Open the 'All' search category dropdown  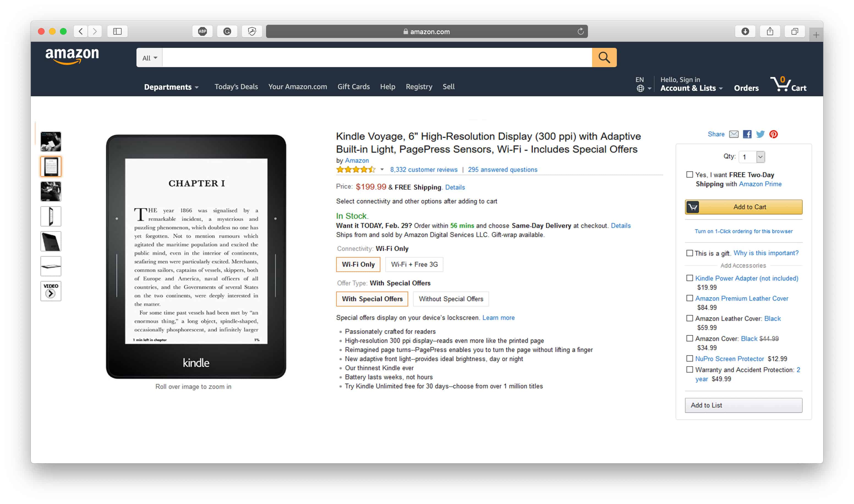pos(149,58)
